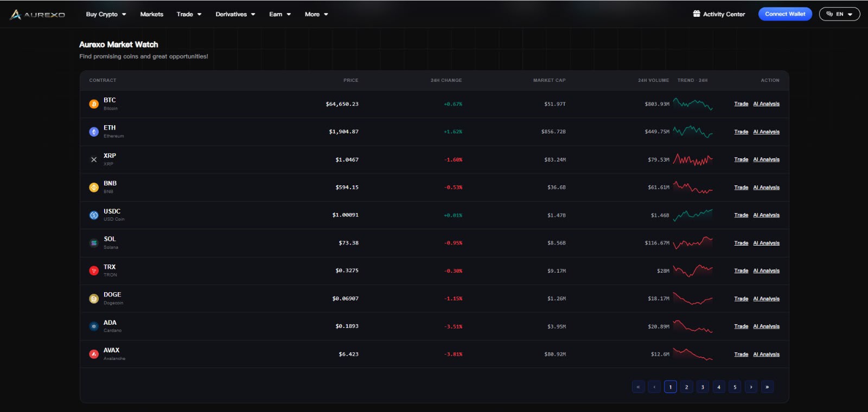This screenshot has height=412, width=868.
Task: Select page 4 in pagination
Action: (719, 387)
